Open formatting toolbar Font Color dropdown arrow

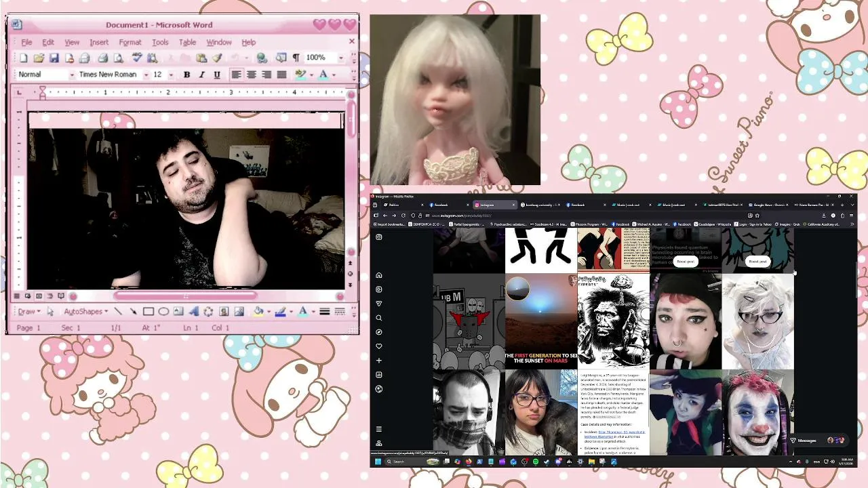(x=334, y=75)
